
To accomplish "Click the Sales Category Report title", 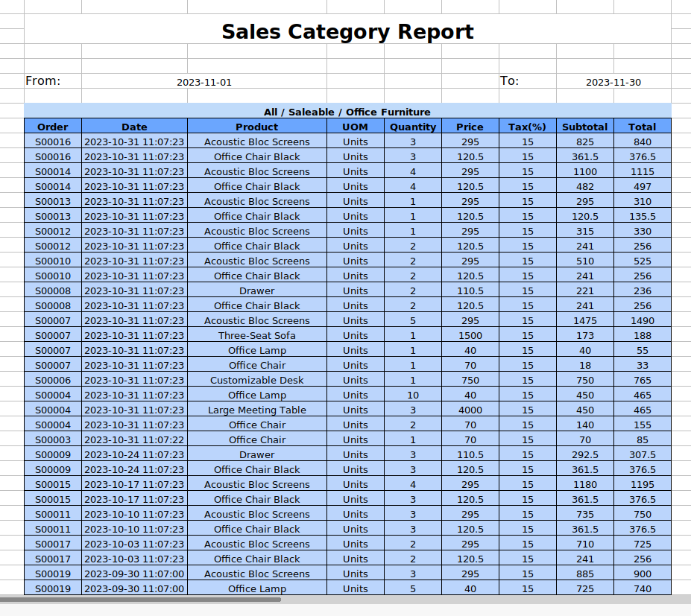I will click(347, 32).
